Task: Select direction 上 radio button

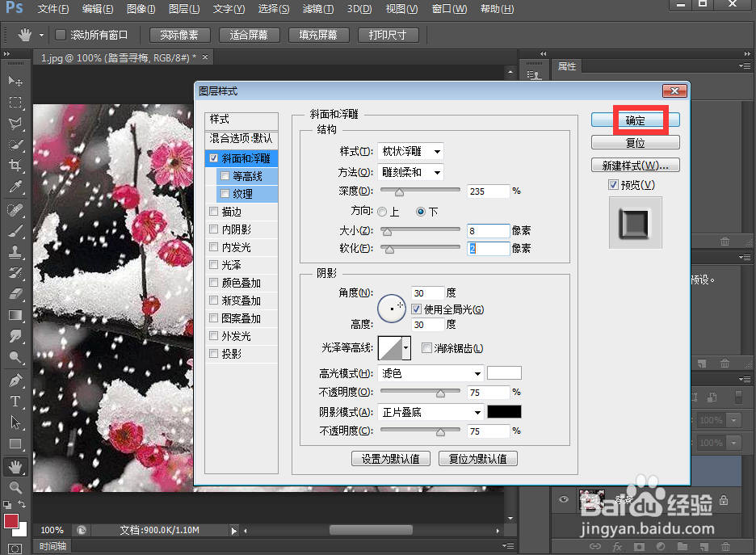Action: [x=382, y=212]
